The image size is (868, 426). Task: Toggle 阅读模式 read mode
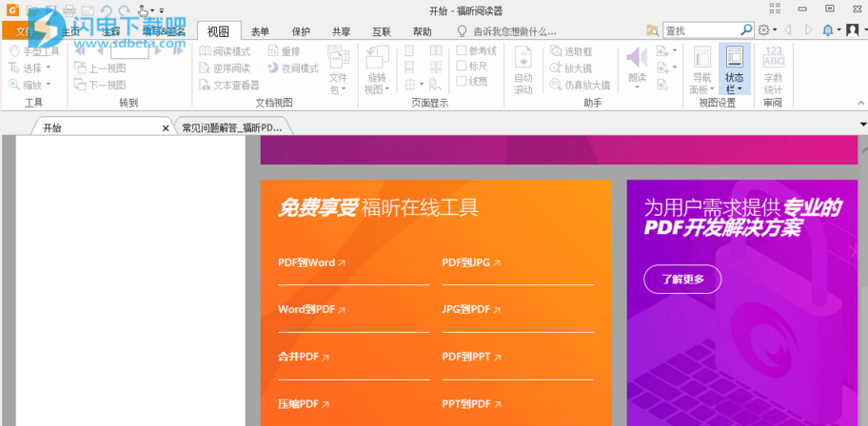coord(225,52)
